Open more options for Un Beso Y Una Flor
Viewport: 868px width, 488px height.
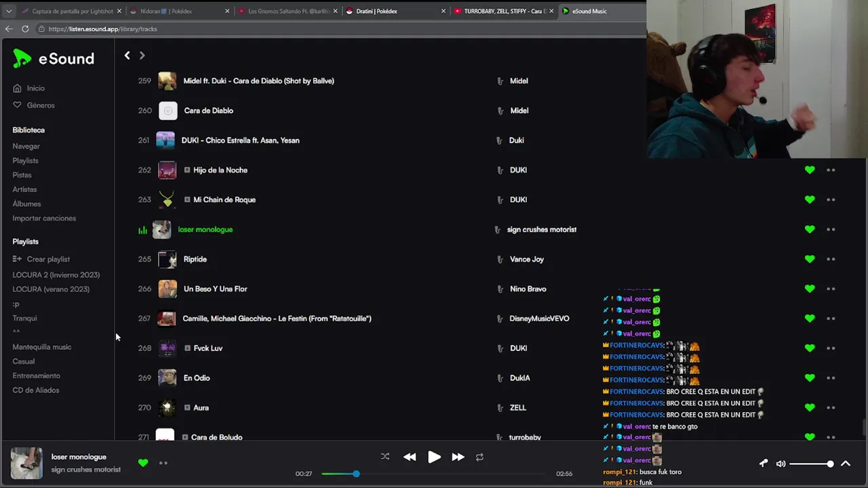pyautogui.click(x=831, y=289)
